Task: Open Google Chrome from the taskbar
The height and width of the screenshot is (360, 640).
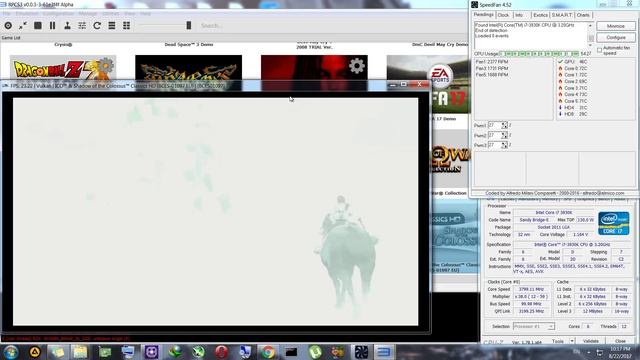Action: [268, 352]
